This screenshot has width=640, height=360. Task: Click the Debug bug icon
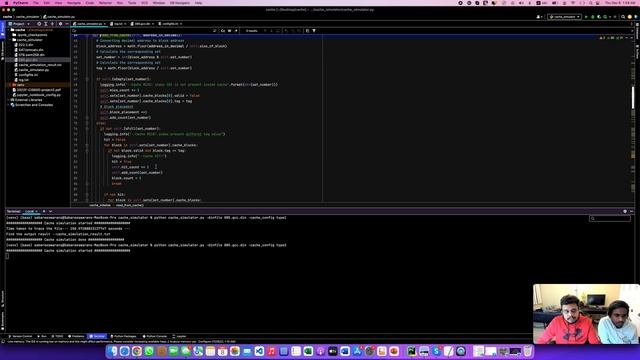[x=593, y=17]
